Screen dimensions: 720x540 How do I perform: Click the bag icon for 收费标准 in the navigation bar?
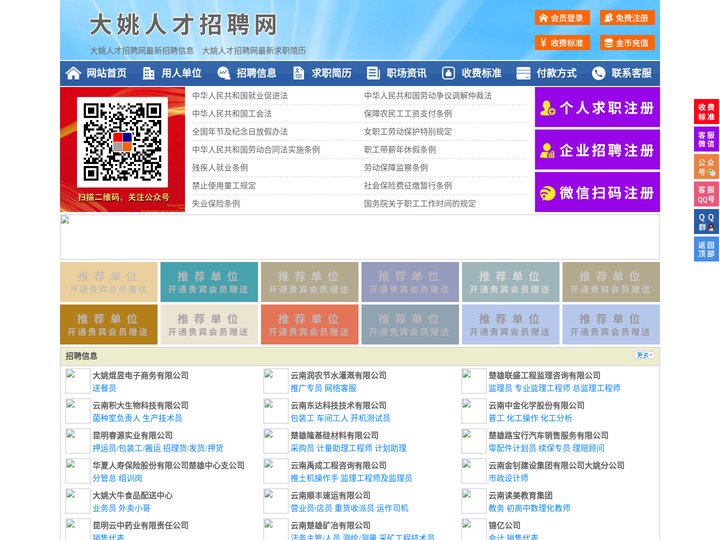[x=448, y=73]
